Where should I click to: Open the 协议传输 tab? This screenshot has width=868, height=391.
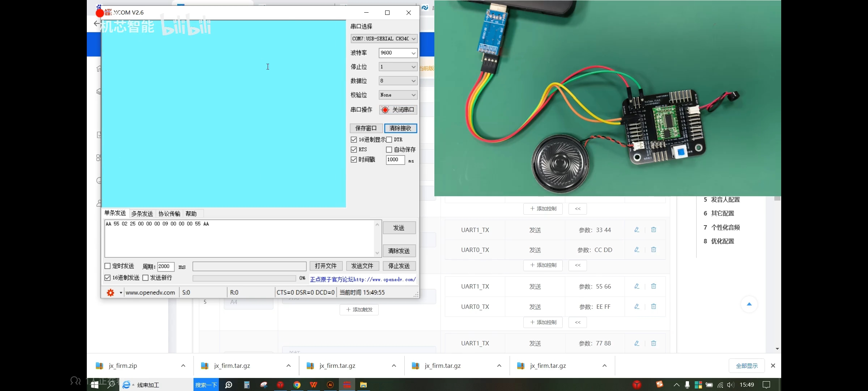[169, 214]
